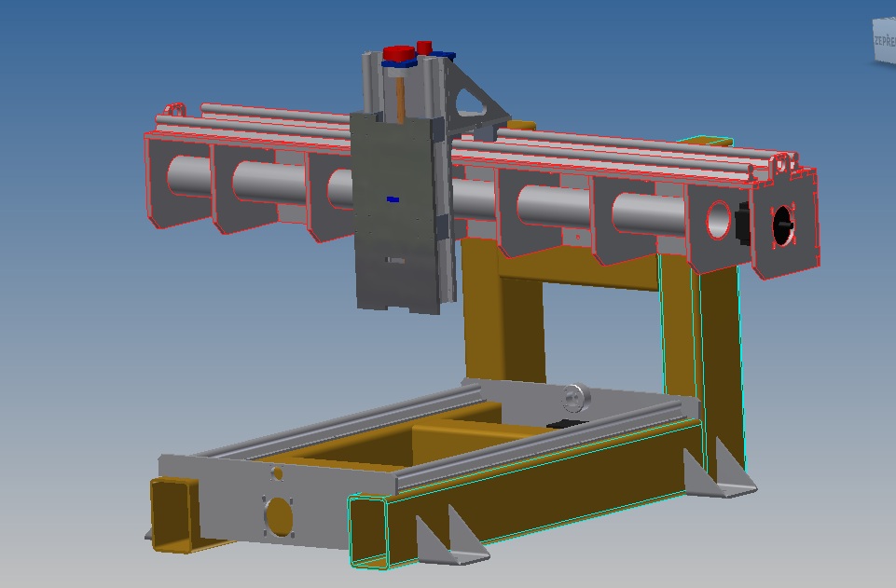Click the small blue marker on the carriage plate
Screen dimensions: 896x588
click(393, 198)
